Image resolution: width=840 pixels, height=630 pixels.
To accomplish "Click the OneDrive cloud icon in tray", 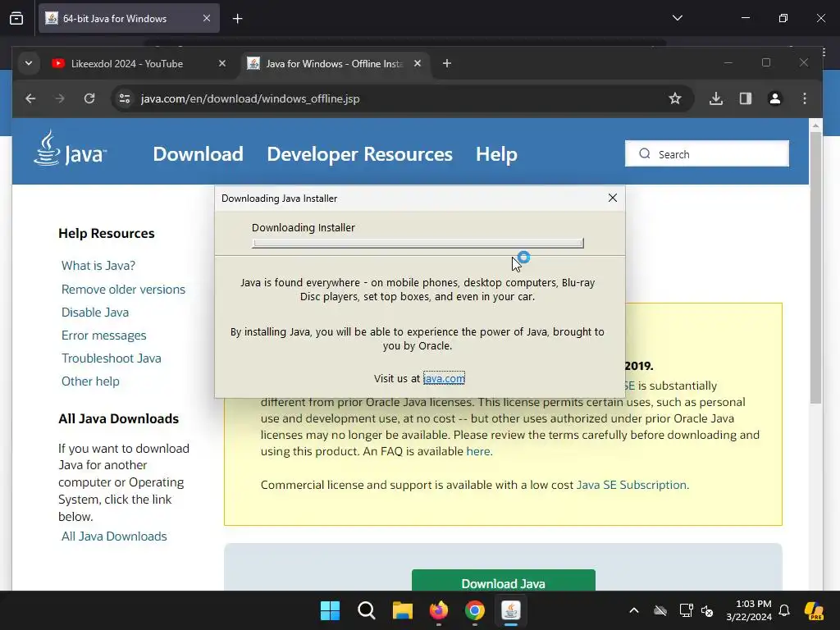I will [660, 610].
